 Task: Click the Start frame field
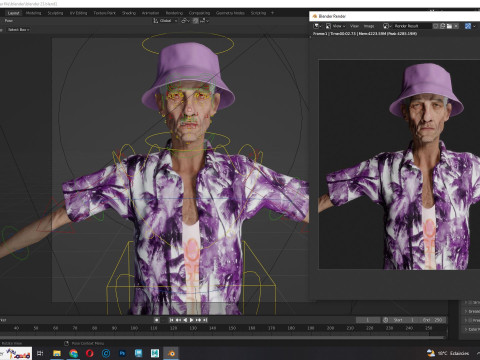coord(404,320)
